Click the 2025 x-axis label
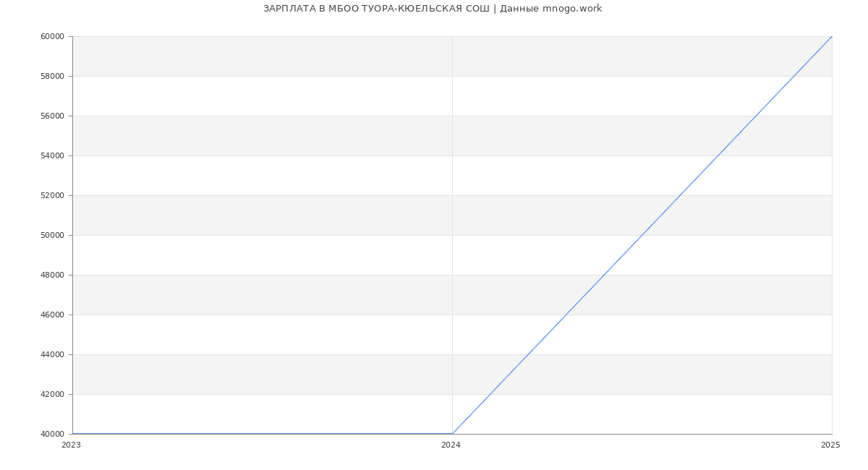868x470 pixels. 830,445
